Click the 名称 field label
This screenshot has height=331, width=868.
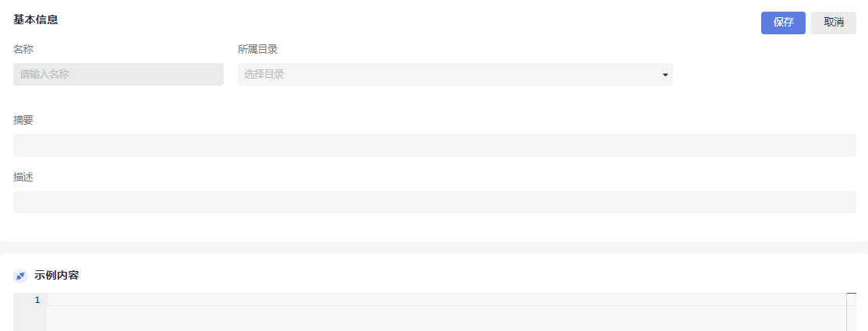[x=23, y=49]
